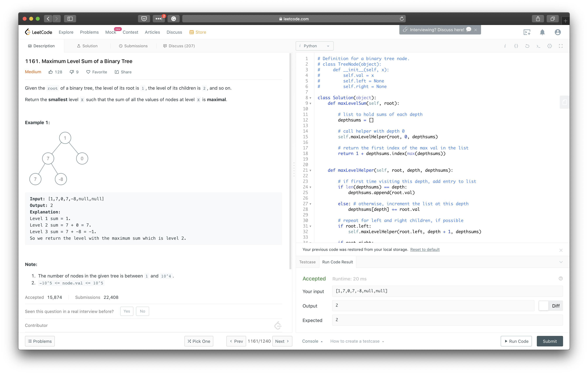Answer No to seen in interview
The height and width of the screenshot is (374, 588).
142,311
